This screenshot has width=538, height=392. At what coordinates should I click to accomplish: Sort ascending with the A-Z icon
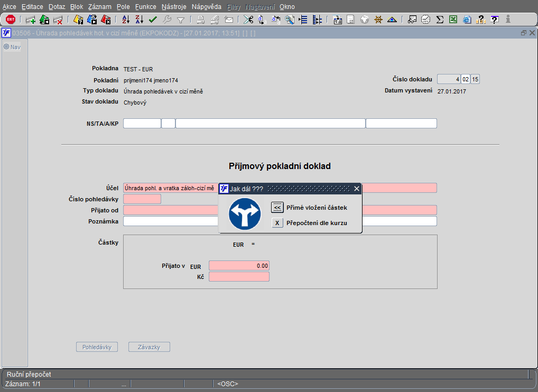(126, 20)
